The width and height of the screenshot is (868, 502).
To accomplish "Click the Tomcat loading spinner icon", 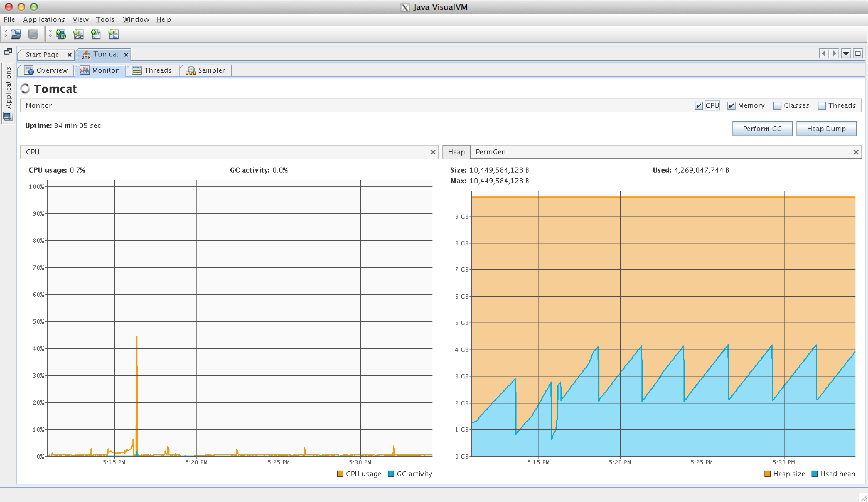I will (x=25, y=88).
